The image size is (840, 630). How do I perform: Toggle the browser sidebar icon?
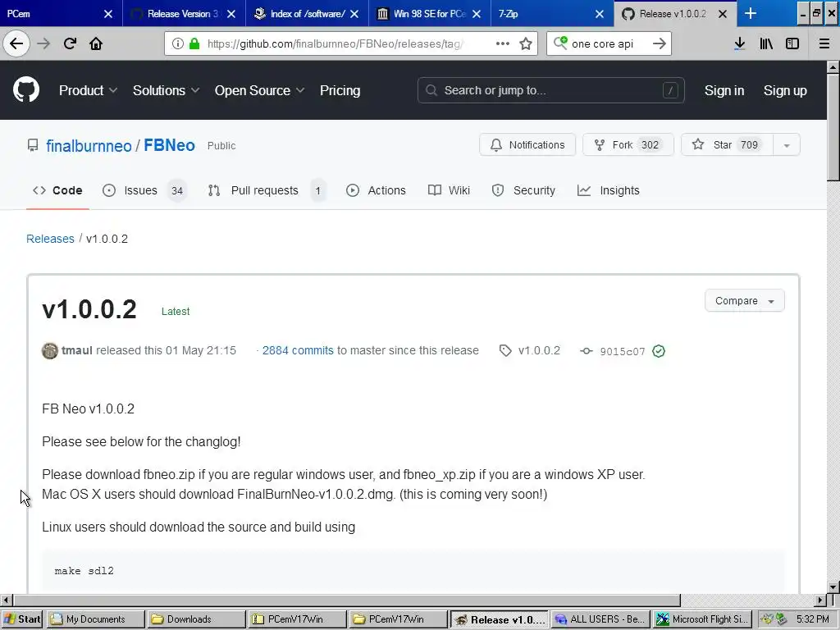pyautogui.click(x=792, y=44)
